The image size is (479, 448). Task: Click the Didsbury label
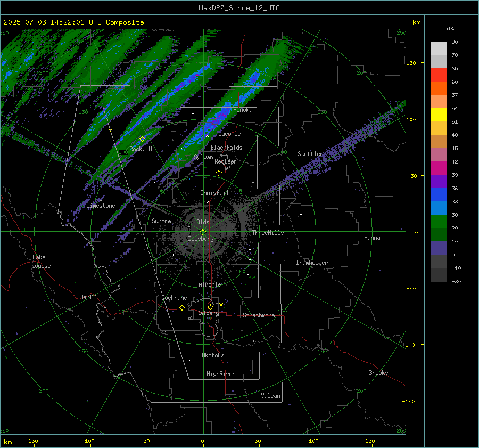201,239
